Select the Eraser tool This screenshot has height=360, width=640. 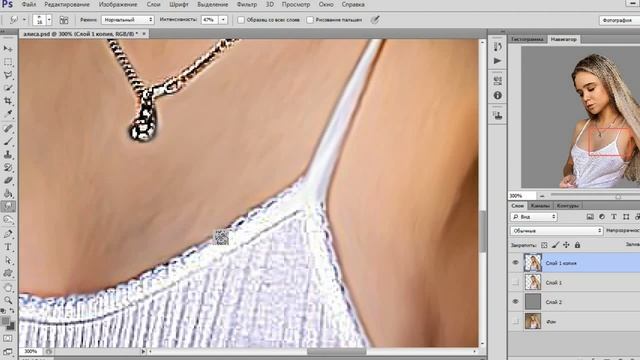tap(8, 180)
